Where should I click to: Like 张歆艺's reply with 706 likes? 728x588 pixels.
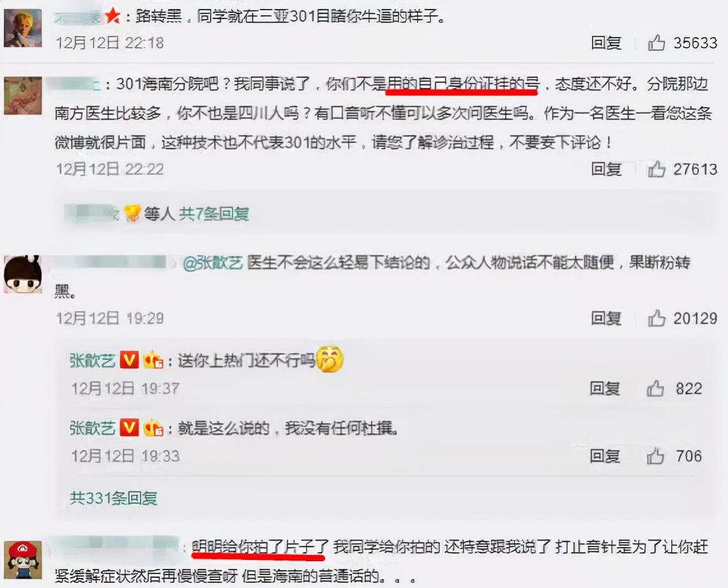click(655, 456)
